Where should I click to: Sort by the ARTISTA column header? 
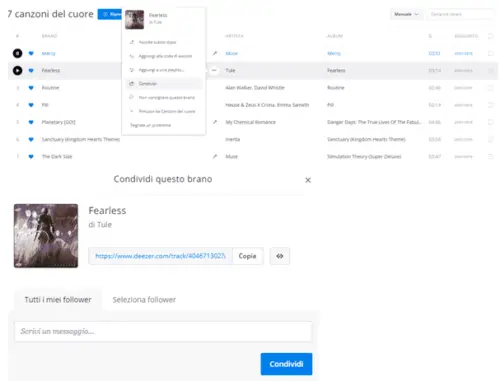[x=234, y=36]
